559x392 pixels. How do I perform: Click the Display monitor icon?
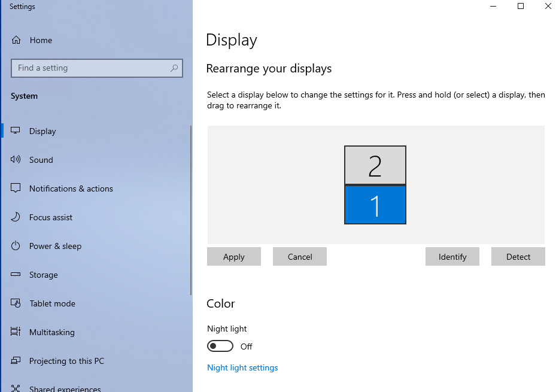tap(16, 131)
